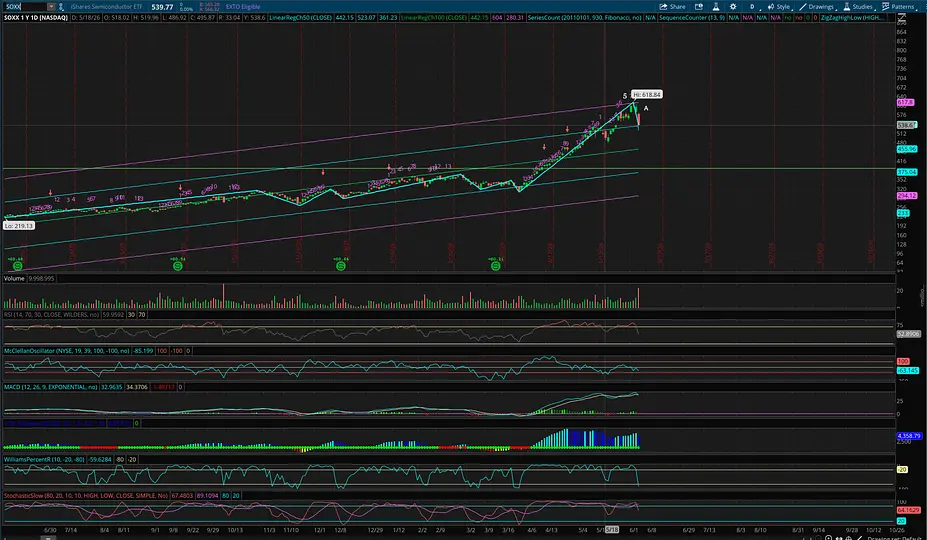Click the third green dividend marker icon

pyautogui.click(x=341, y=266)
